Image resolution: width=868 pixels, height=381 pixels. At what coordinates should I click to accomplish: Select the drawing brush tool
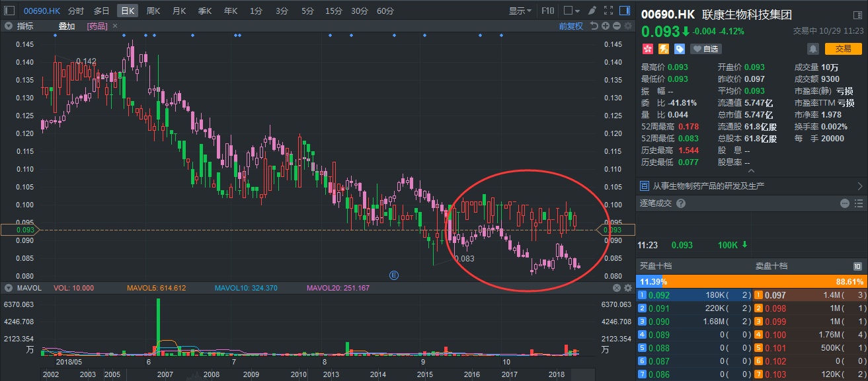[592, 11]
